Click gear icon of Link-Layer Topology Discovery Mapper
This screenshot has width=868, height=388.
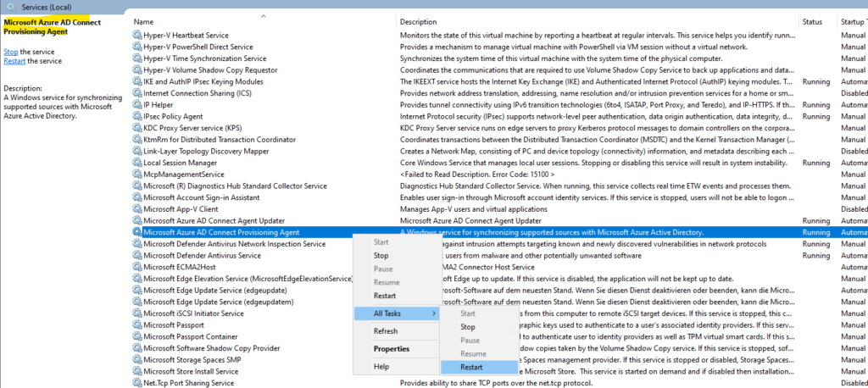[137, 151]
